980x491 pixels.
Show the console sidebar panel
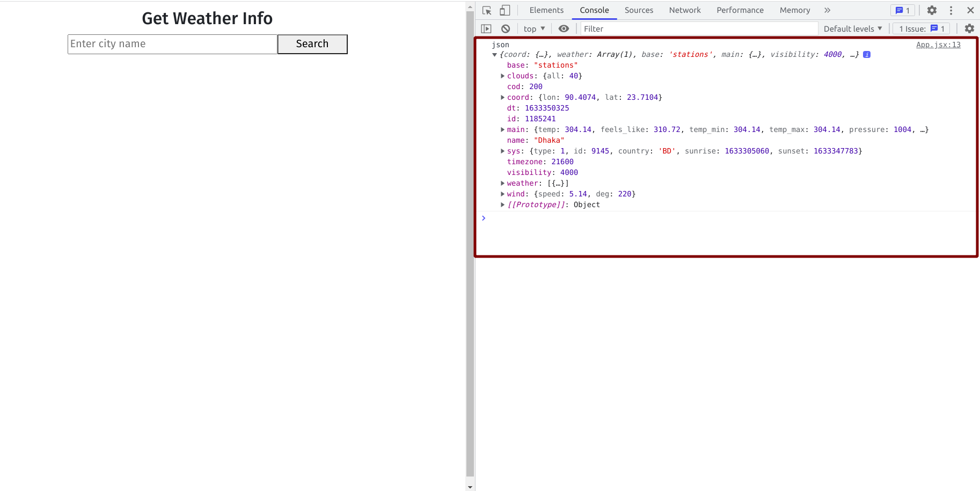coord(486,28)
